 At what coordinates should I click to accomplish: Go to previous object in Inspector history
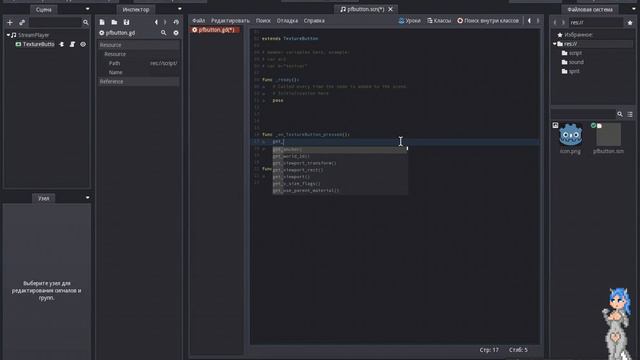[156, 22]
